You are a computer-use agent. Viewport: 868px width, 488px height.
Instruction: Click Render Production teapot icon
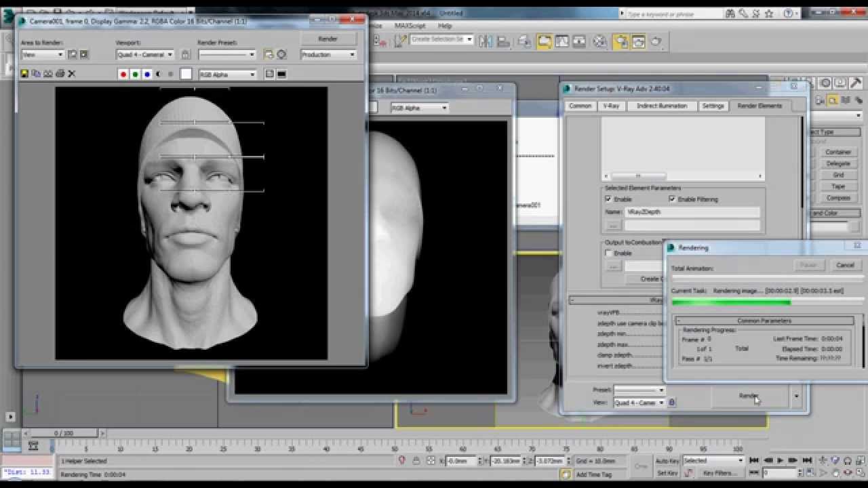coord(656,41)
